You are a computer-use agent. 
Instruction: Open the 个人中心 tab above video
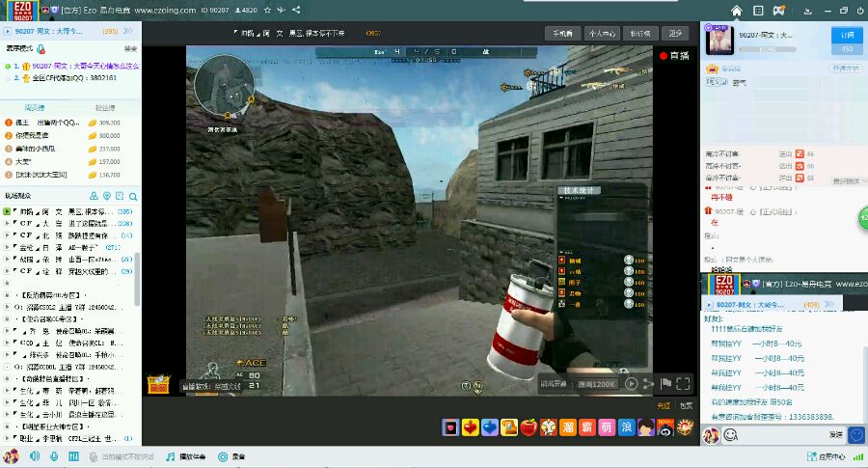coord(602,33)
